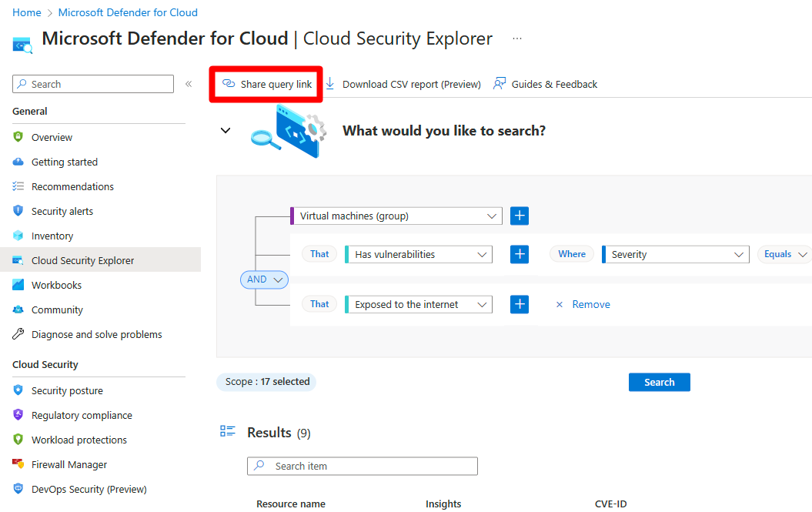Image resolution: width=812 pixels, height=512 pixels.
Task: Add condition with plus beside Has vulnerabilities
Action: (520, 254)
